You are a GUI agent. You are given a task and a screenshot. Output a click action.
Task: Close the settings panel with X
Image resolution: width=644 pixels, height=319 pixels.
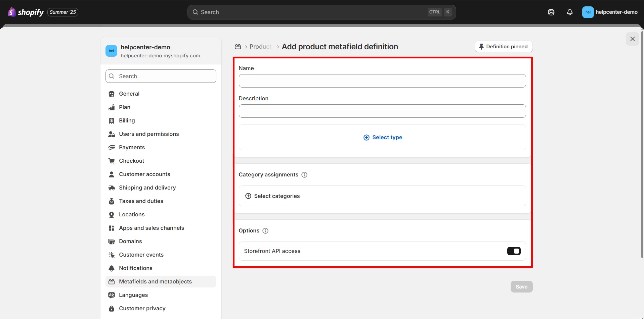[632, 39]
